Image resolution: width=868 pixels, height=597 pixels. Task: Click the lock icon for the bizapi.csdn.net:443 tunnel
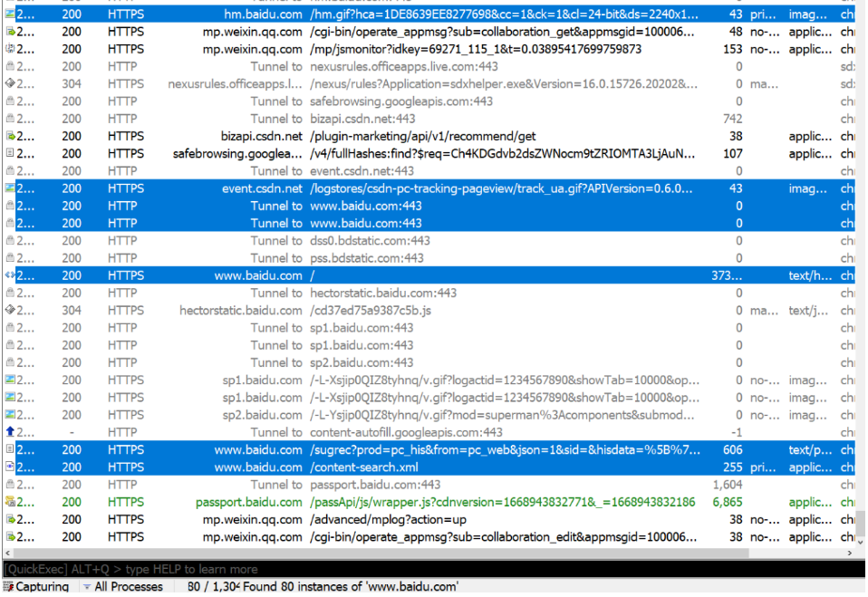(10, 119)
